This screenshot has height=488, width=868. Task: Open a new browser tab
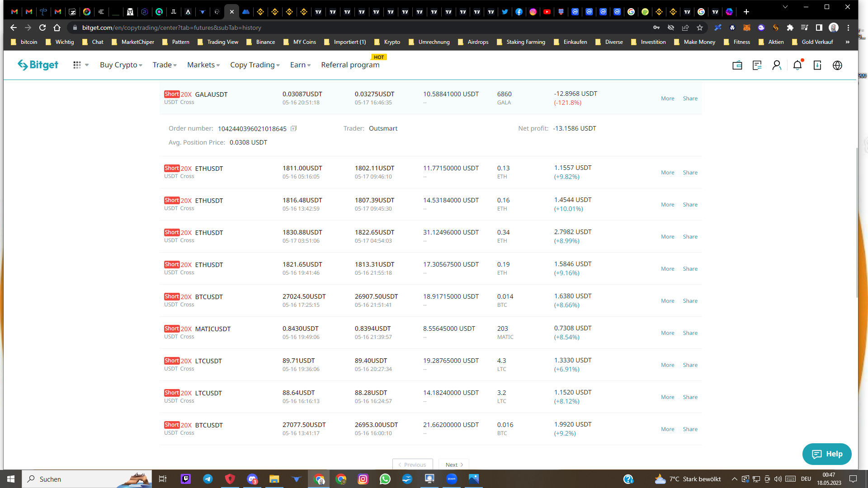tap(746, 12)
